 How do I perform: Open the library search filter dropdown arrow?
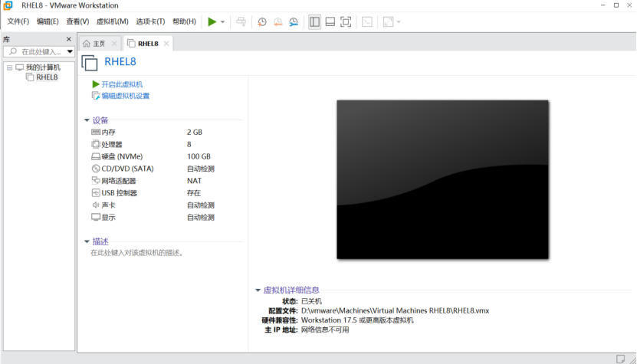coord(70,51)
